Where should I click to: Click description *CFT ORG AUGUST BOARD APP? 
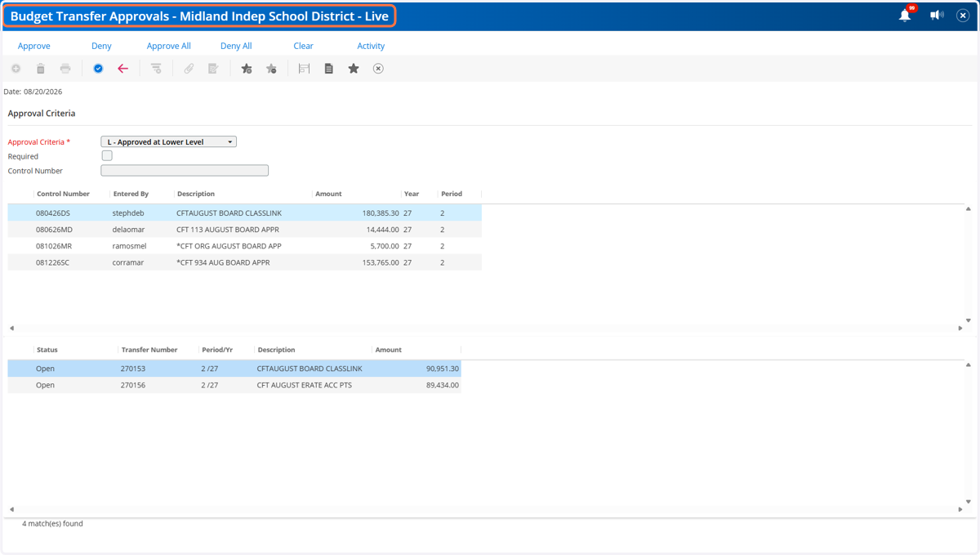(229, 246)
